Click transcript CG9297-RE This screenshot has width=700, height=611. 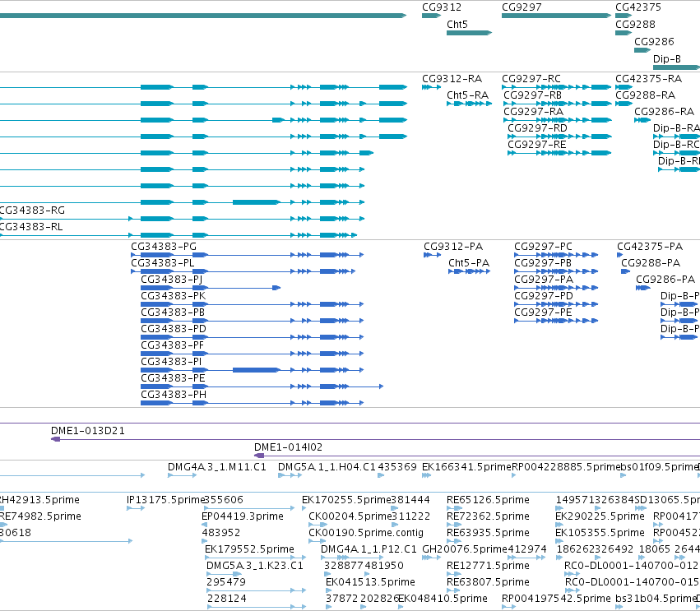coord(537,145)
